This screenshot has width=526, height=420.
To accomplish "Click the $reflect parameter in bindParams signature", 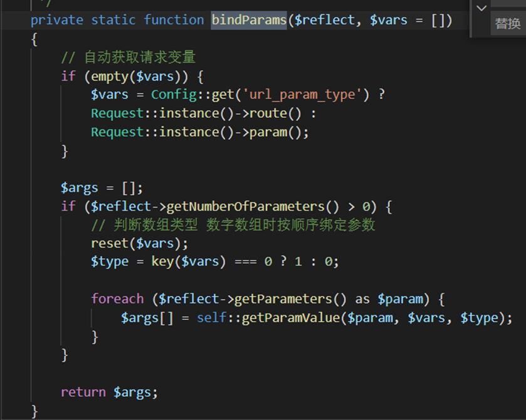I will click(324, 20).
